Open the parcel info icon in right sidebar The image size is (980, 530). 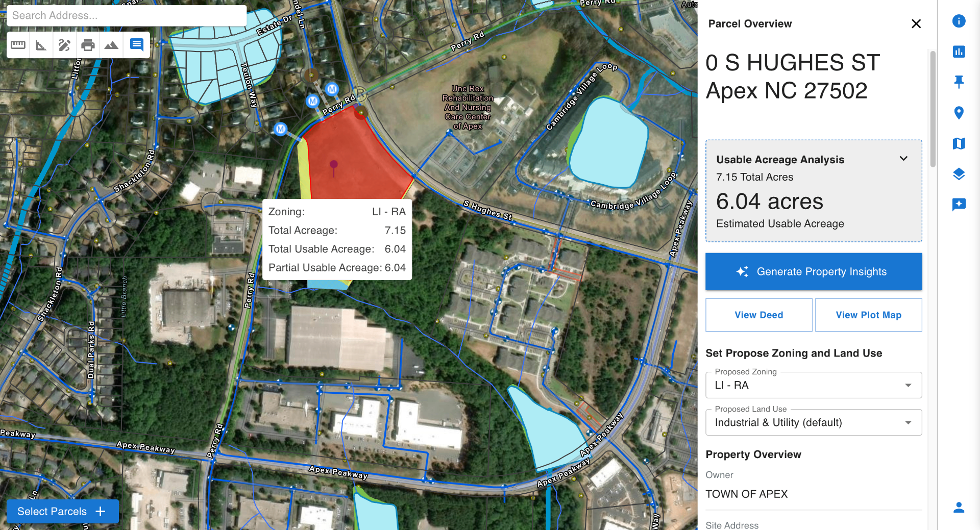point(959,21)
